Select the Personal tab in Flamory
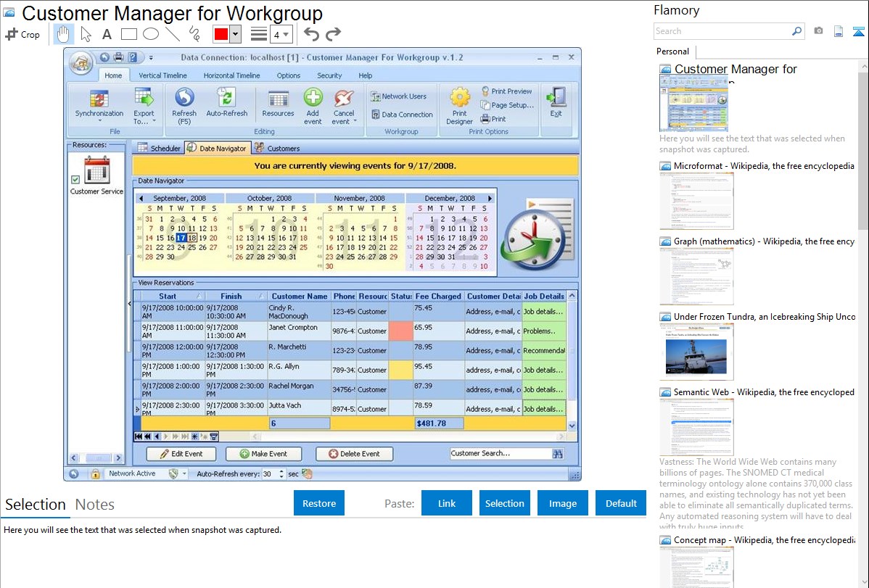 (673, 51)
